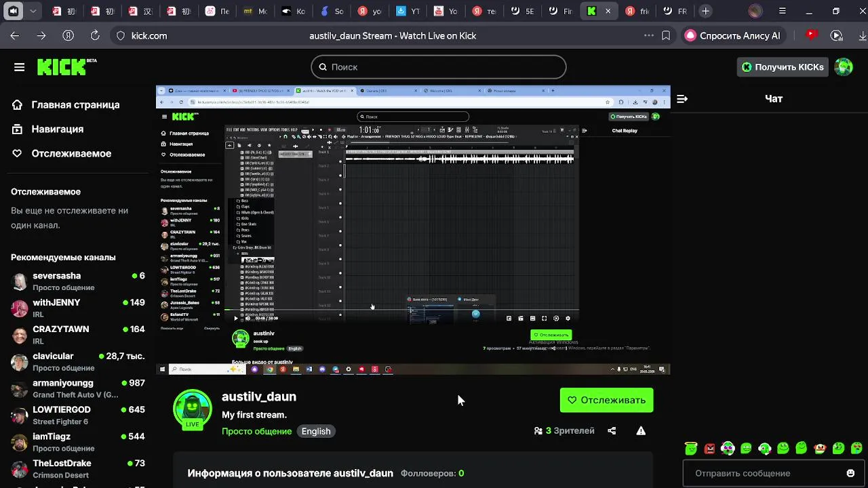The image size is (868, 488).
Task: Open clavicular recommended channel
Action: pyautogui.click(x=78, y=362)
